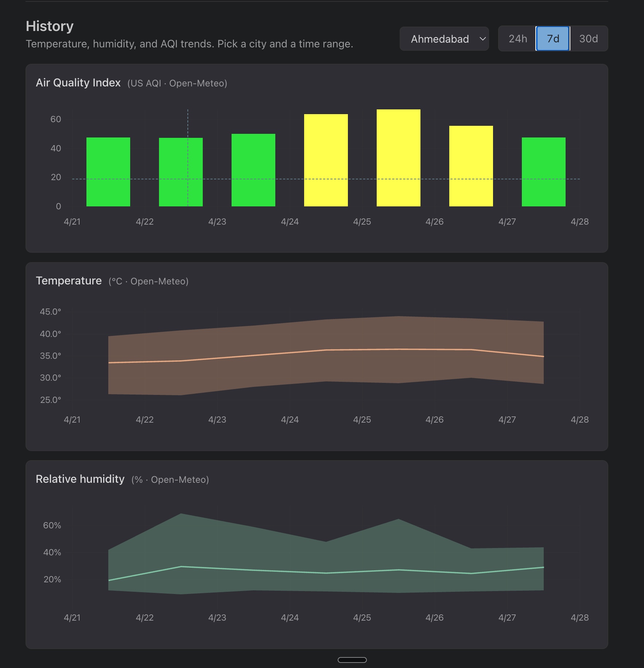Click the History section heading
Image resolution: width=644 pixels, height=668 pixels.
(x=50, y=26)
